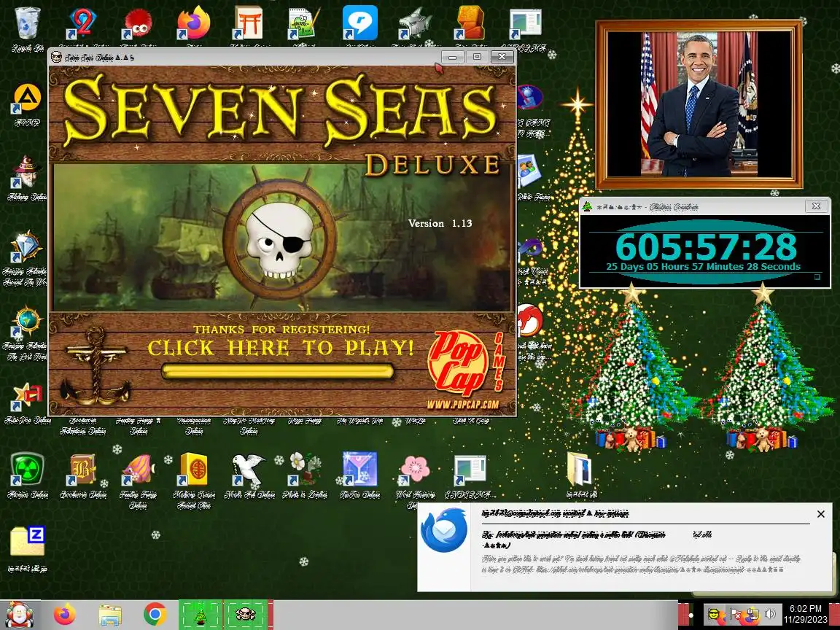The height and width of the screenshot is (630, 840).
Task: Click the Christmas tree icon in countdown title bar
Action: [x=587, y=207]
